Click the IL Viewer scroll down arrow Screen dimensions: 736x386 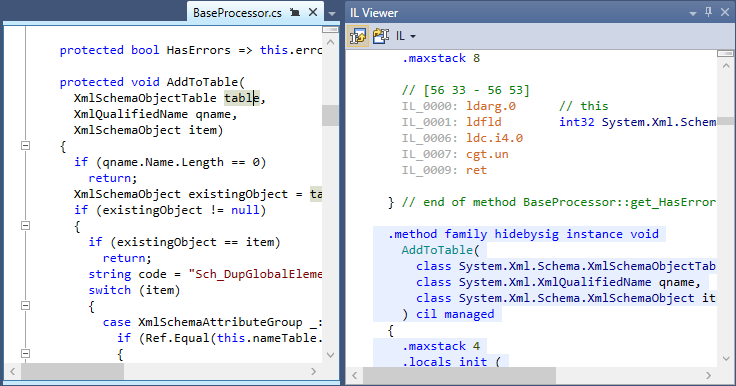click(726, 359)
